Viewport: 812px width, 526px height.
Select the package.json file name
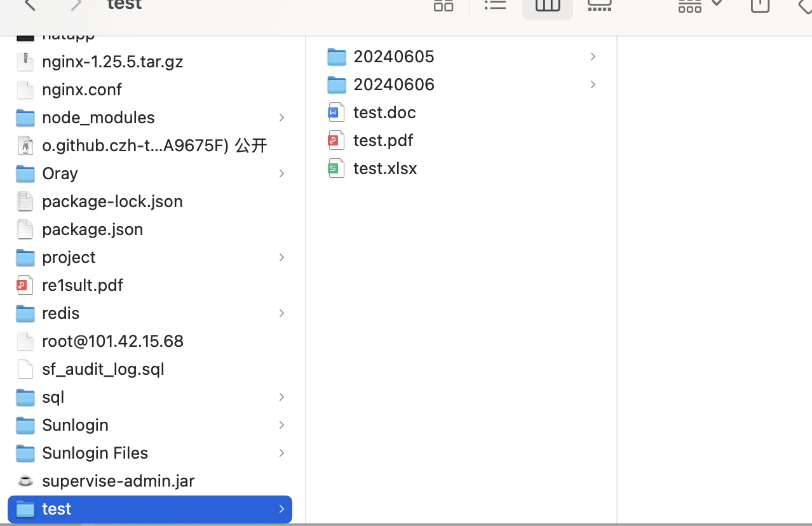[93, 229]
